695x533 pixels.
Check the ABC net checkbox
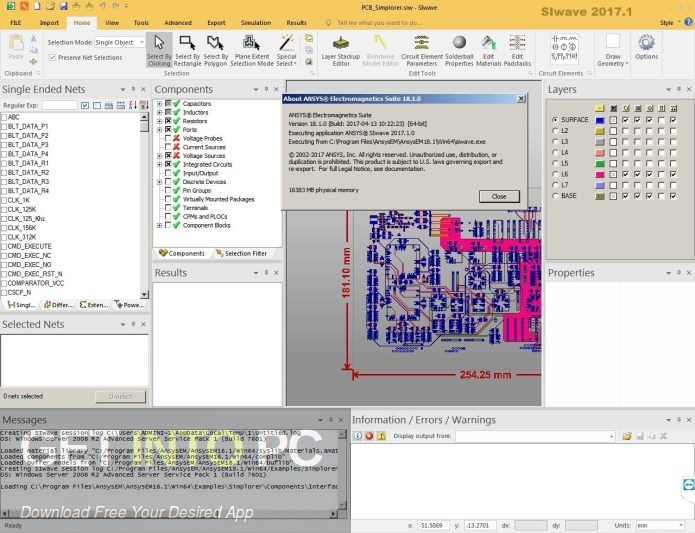click(4, 117)
